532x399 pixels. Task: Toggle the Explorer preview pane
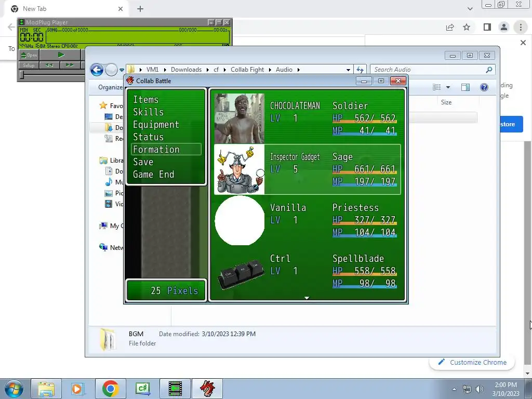click(465, 87)
